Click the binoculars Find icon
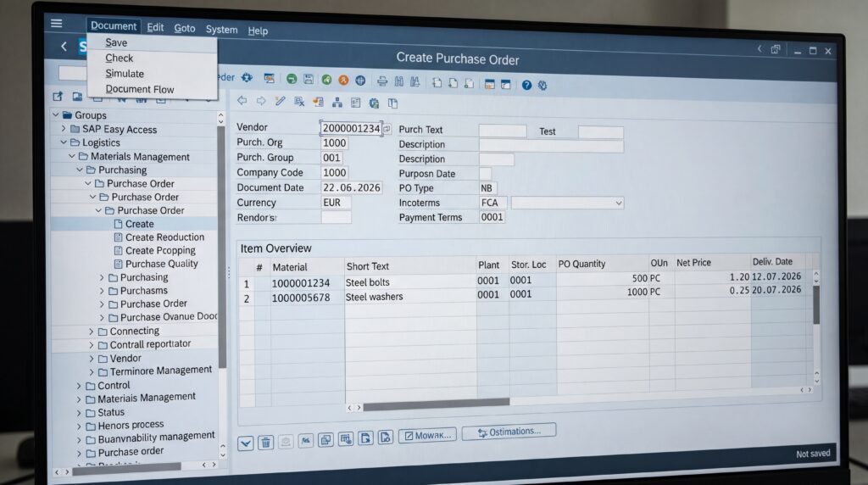The width and height of the screenshot is (868, 485). (398, 82)
